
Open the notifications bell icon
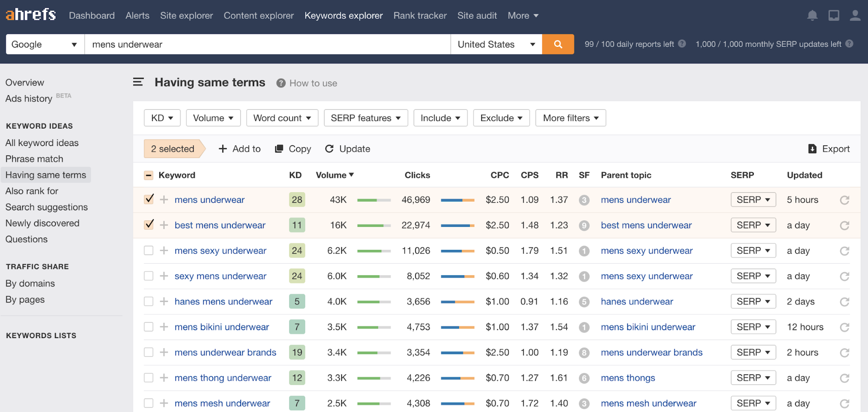click(x=812, y=16)
